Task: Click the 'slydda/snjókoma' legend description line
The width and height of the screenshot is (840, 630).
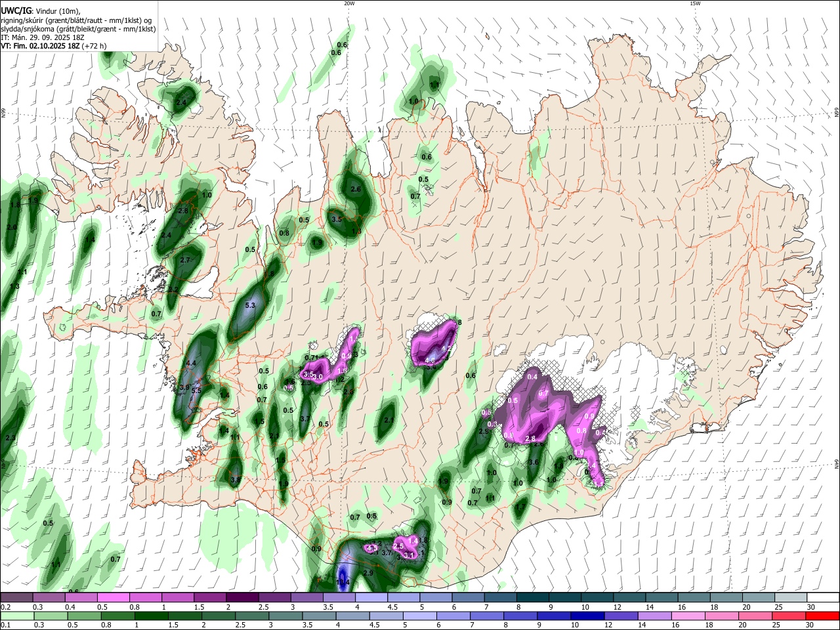Action: 78,29
